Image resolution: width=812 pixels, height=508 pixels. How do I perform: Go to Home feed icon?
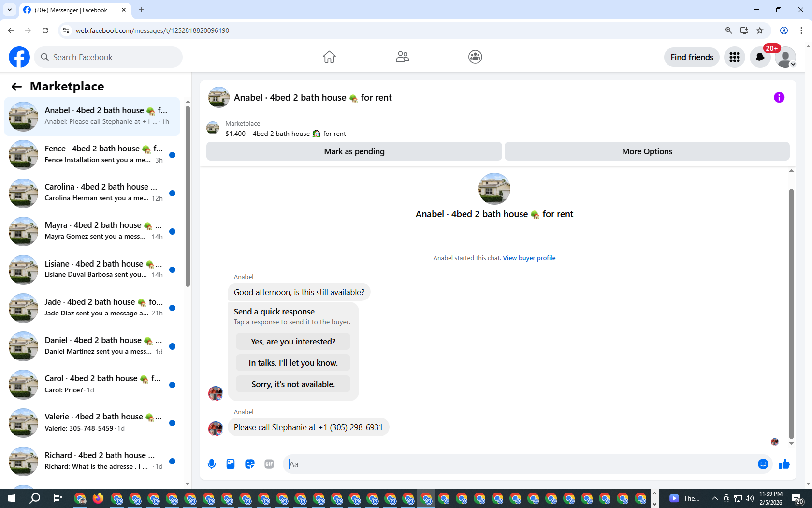pos(329,57)
